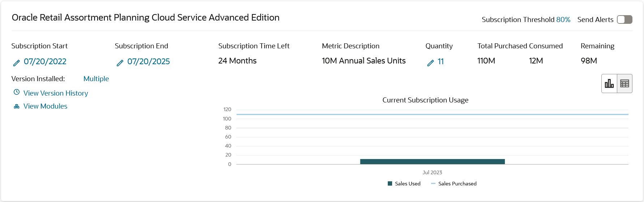Switch to bar chart view
This screenshot has height=202, width=644.
pyautogui.click(x=609, y=84)
